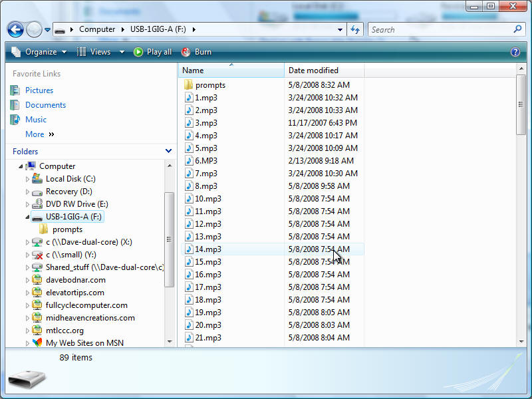Click the search magnifier icon
The height and width of the screenshot is (399, 532).
pos(517,29)
